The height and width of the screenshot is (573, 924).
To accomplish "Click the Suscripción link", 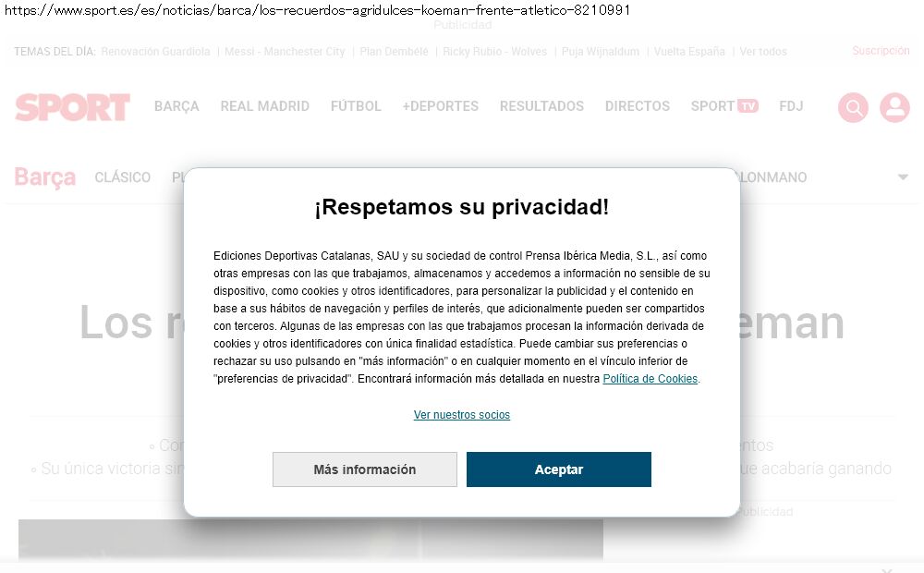I will coord(881,51).
